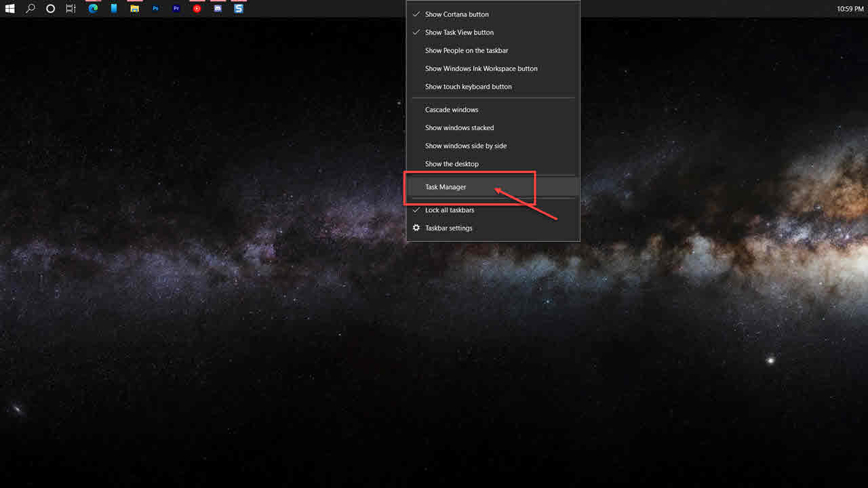Screen dimensions: 868x488
Task: Toggle Lock all taskbars
Action: click(x=449, y=209)
